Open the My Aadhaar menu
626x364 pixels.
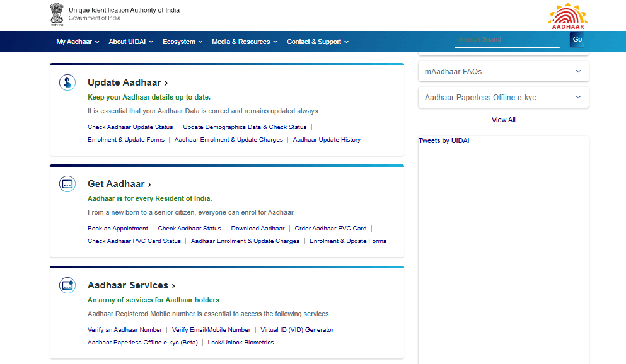pyautogui.click(x=78, y=42)
